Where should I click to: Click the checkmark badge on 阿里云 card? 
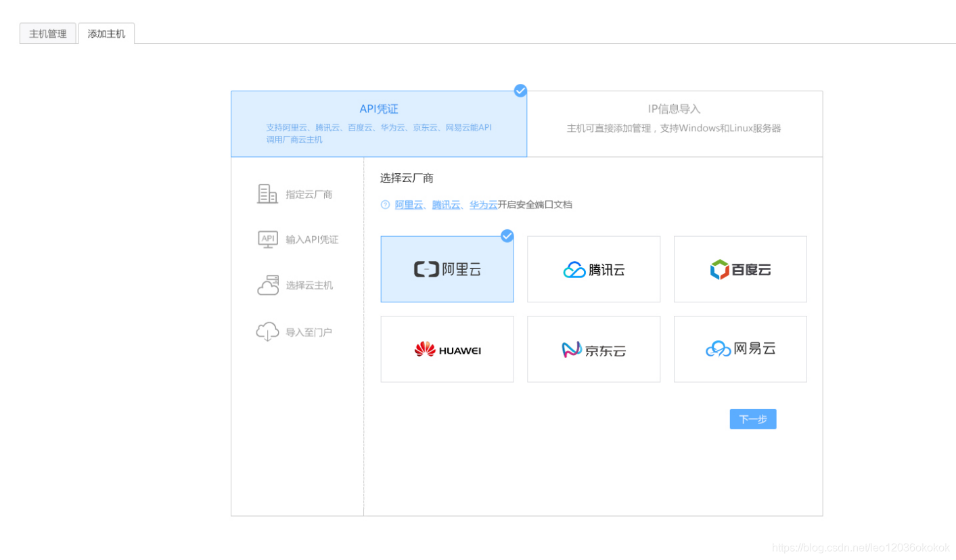click(x=507, y=236)
